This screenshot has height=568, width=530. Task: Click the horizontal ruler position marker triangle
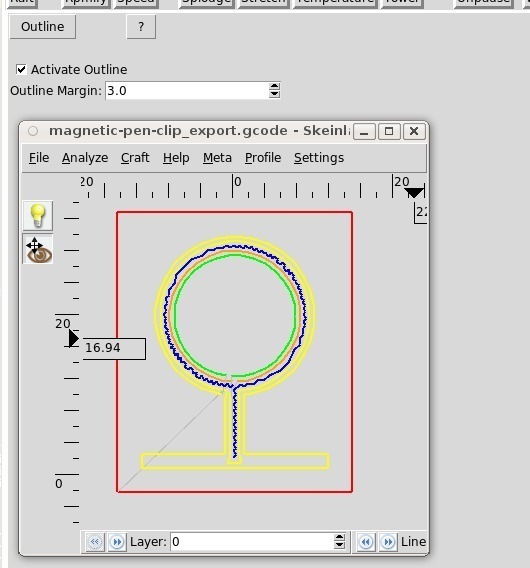tap(414, 193)
